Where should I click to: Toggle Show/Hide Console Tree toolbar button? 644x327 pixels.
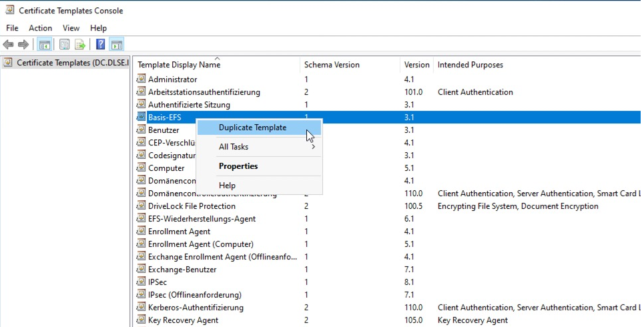44,45
